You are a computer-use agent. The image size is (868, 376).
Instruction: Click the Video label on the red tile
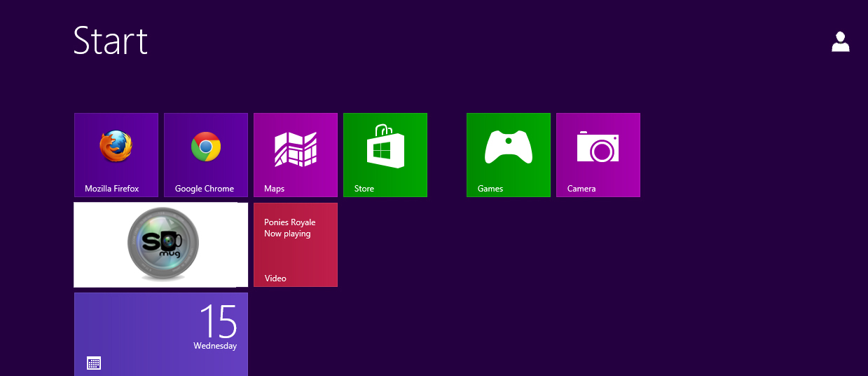[275, 278]
